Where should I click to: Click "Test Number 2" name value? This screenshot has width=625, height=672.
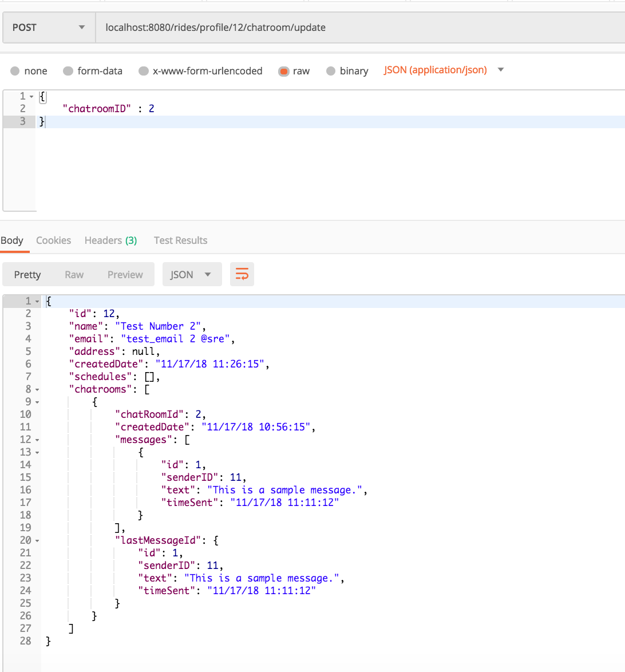pyautogui.click(x=158, y=327)
